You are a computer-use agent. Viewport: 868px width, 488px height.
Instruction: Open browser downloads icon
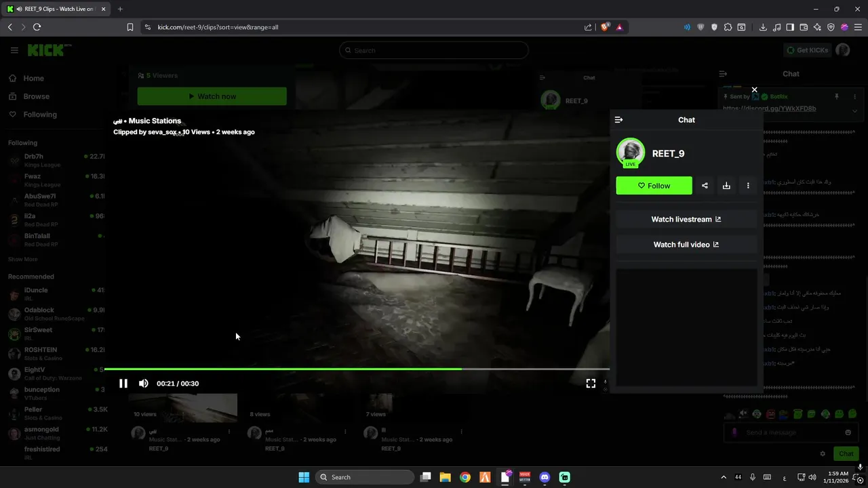763,27
